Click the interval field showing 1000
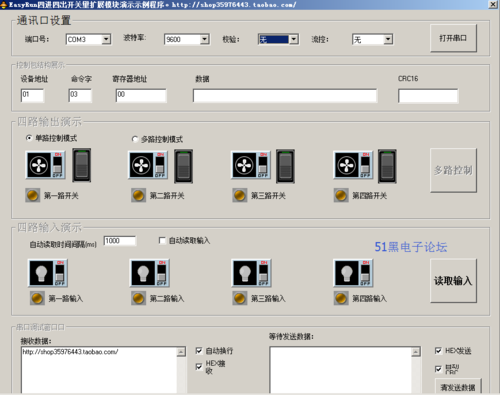 120,241
